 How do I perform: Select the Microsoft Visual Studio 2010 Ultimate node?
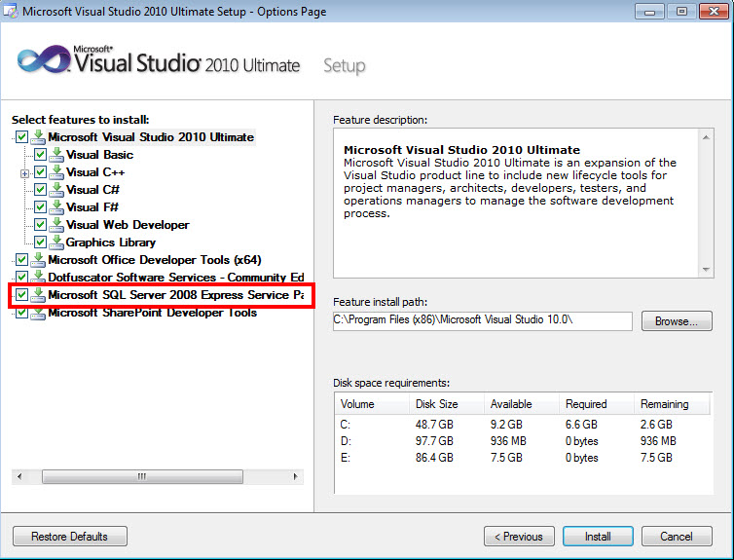tap(151, 137)
